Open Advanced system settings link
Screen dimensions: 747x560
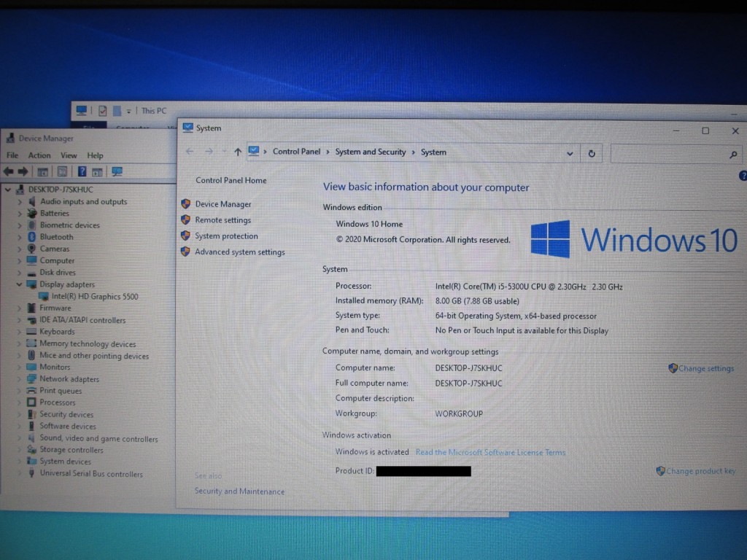[239, 252]
